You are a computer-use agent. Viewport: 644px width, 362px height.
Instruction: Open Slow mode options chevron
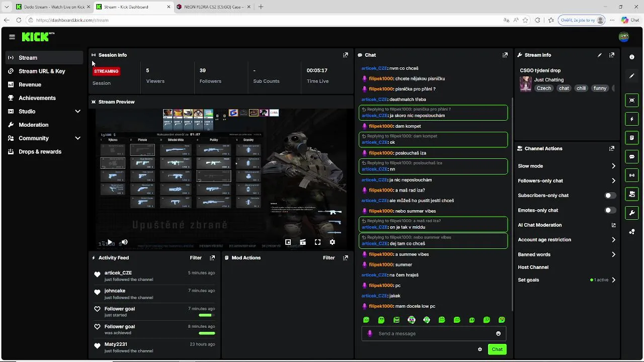tap(613, 166)
